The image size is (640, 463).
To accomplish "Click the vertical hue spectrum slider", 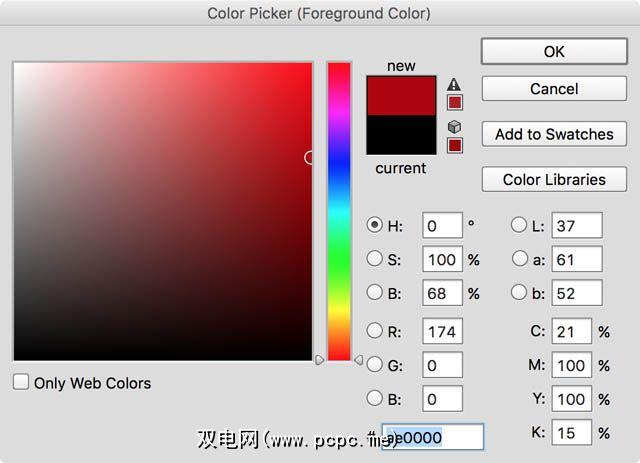I will click(339, 210).
